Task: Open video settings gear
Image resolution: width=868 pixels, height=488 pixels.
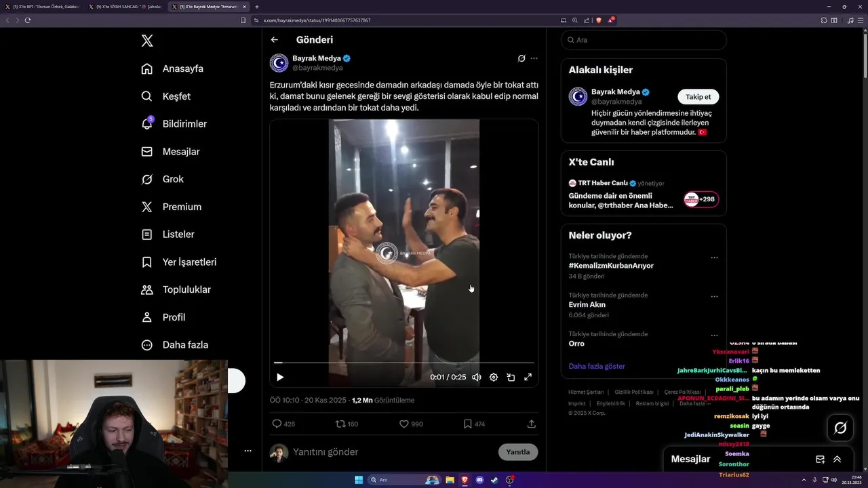Action: 494,378
